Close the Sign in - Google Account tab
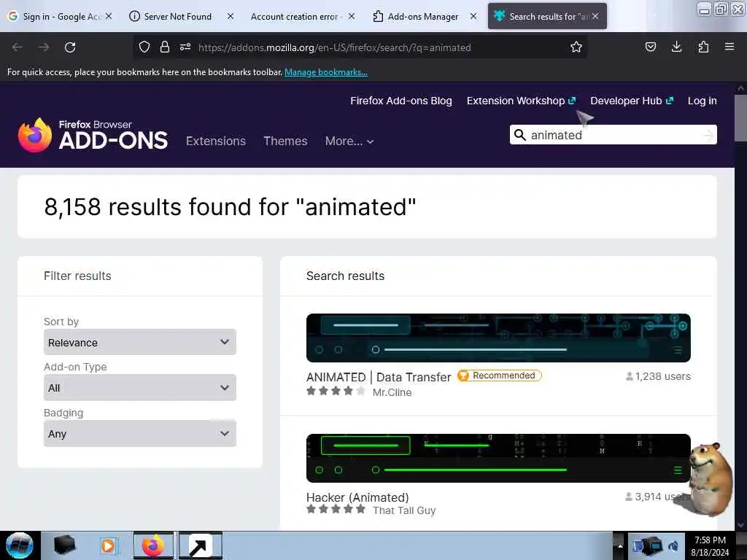The height and width of the screenshot is (560, 747). pyautogui.click(x=109, y=16)
